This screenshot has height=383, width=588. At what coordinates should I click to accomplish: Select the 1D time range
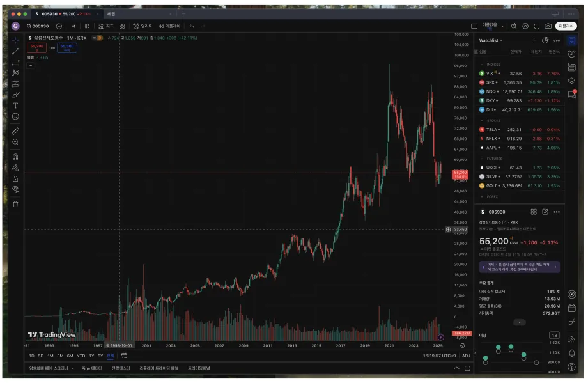(x=31, y=356)
